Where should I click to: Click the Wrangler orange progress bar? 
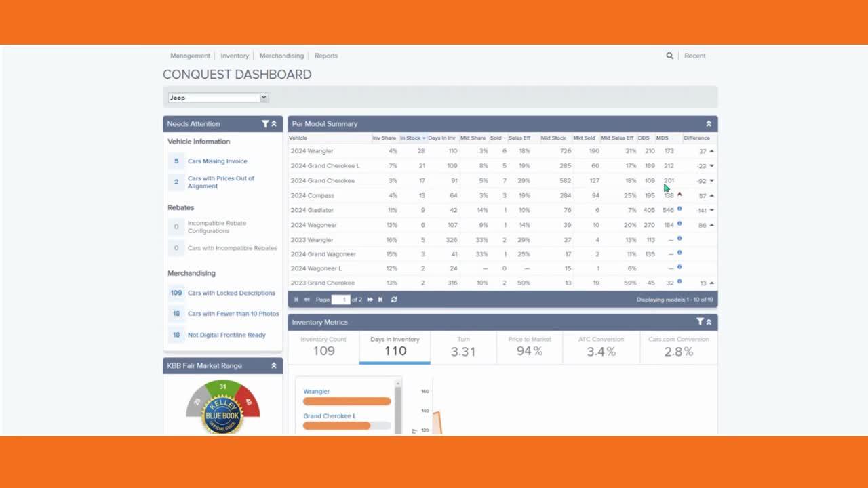point(347,401)
